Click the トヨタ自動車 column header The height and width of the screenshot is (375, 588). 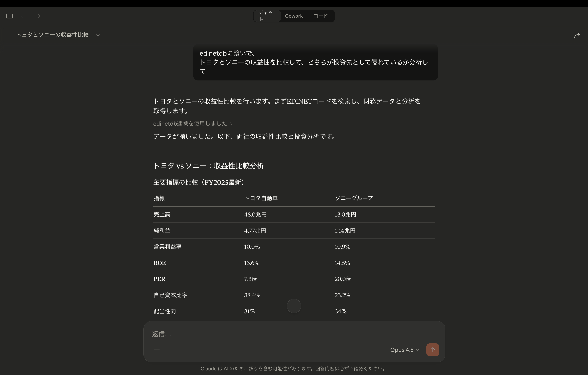(x=261, y=198)
